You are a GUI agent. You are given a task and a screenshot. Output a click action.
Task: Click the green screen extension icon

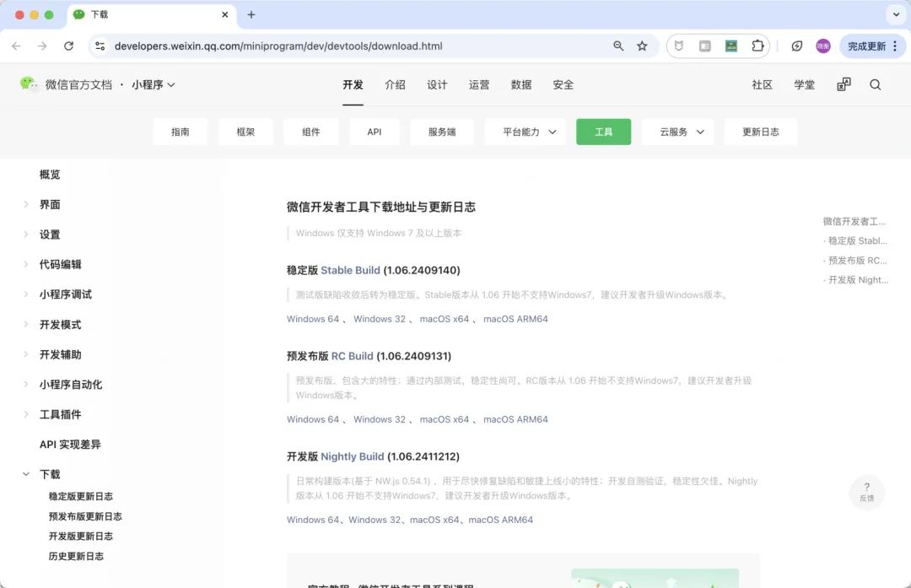(x=730, y=46)
